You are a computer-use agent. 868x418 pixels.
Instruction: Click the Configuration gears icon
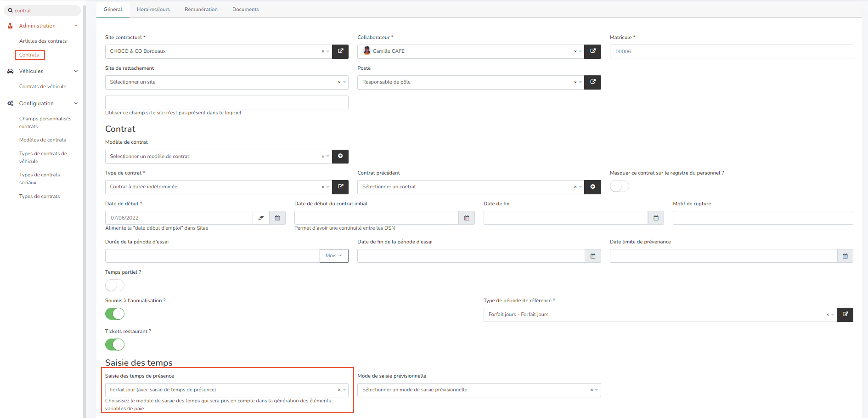coord(10,103)
